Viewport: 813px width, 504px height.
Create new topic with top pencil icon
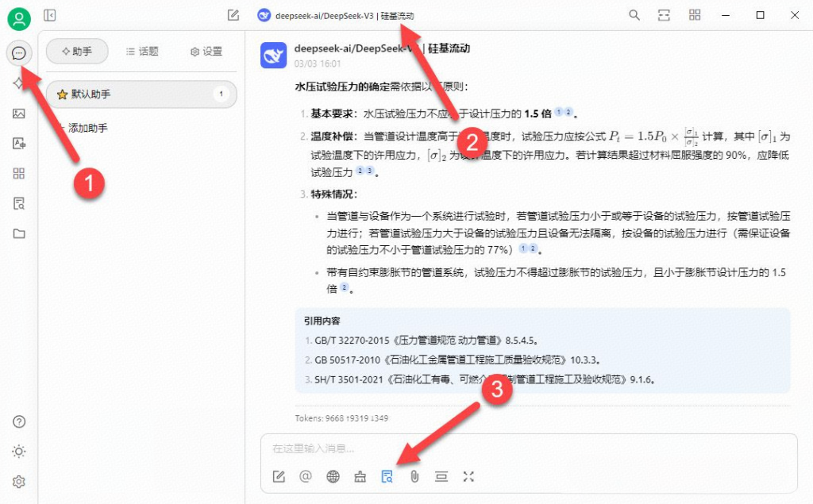pyautogui.click(x=233, y=16)
